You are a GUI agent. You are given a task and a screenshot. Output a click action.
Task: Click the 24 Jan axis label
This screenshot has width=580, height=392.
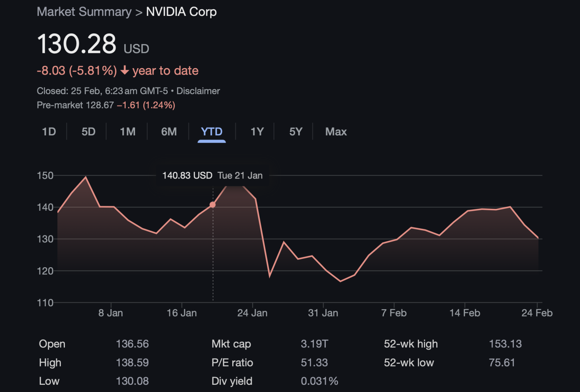pyautogui.click(x=253, y=313)
